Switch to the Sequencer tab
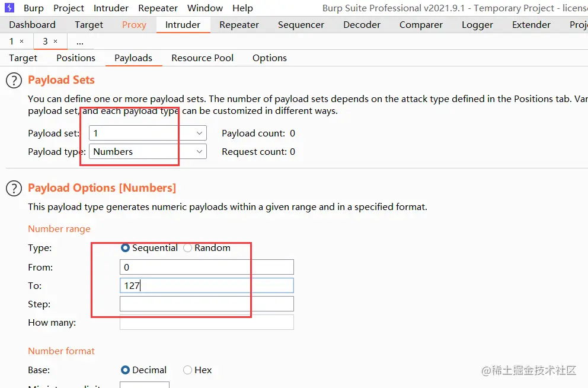Image resolution: width=588 pixels, height=388 pixels. 301,25
